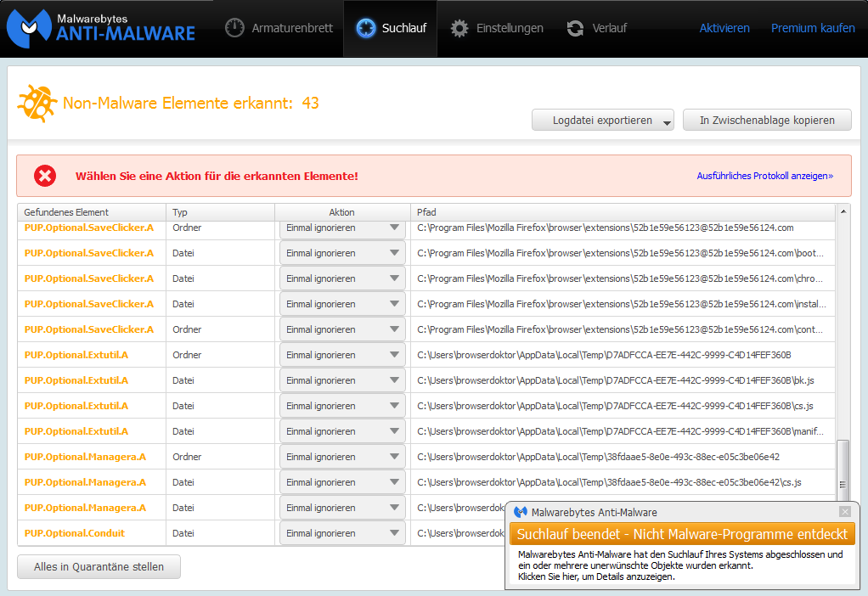
Task: Click the Armaturenbrett gauge icon
Action: tap(234, 29)
